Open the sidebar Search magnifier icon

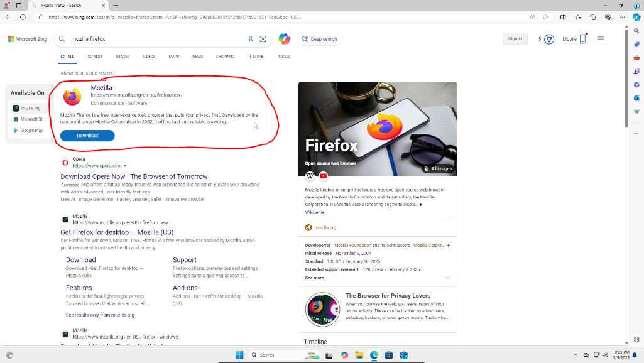(636, 31)
